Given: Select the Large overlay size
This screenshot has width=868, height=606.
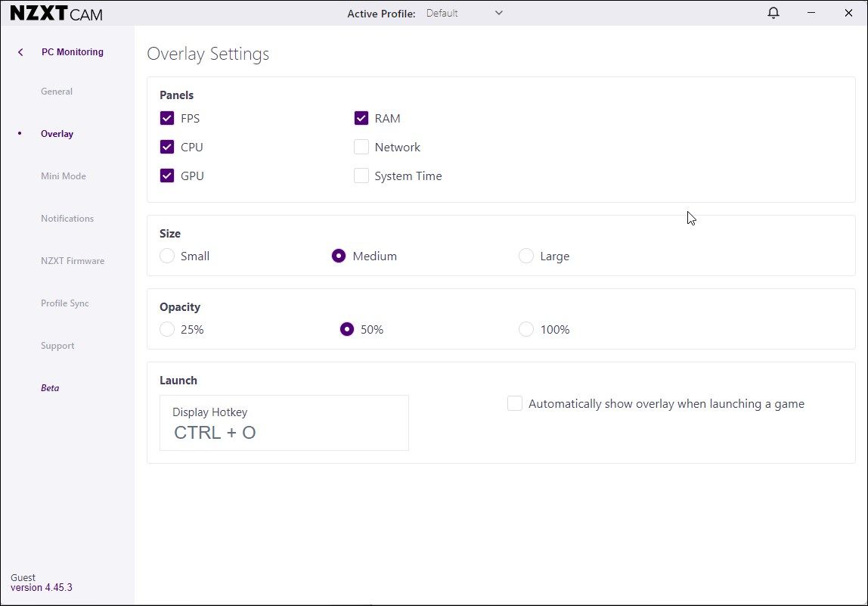Looking at the screenshot, I should click(x=526, y=256).
